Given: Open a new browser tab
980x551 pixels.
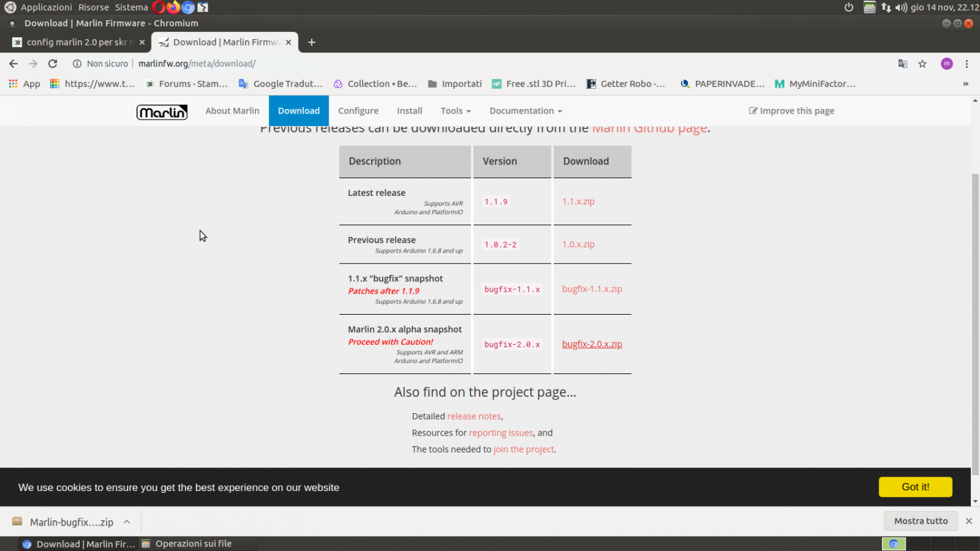Looking at the screenshot, I should pos(312,42).
